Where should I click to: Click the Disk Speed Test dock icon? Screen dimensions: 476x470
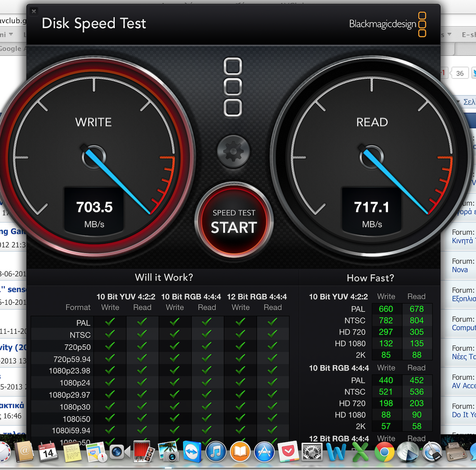tap(408, 452)
